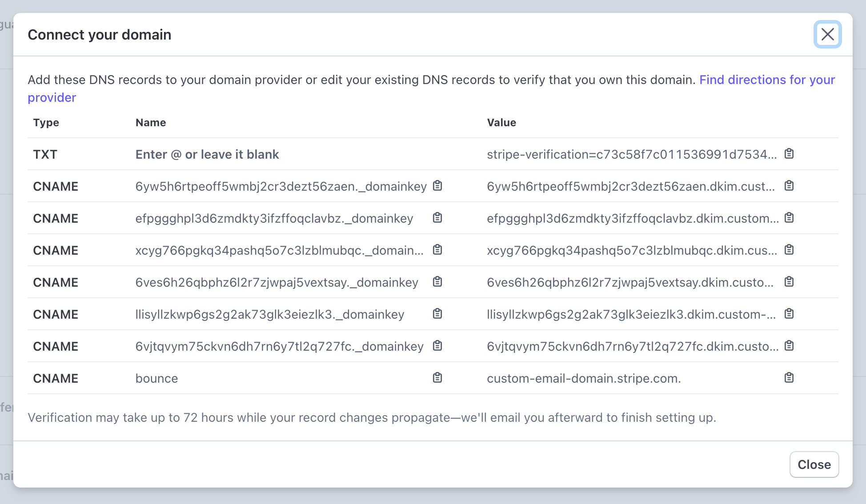Copy the 6vjtqvym75ckvn dkim value
Image resolution: width=866 pixels, height=504 pixels.
pyautogui.click(x=789, y=346)
